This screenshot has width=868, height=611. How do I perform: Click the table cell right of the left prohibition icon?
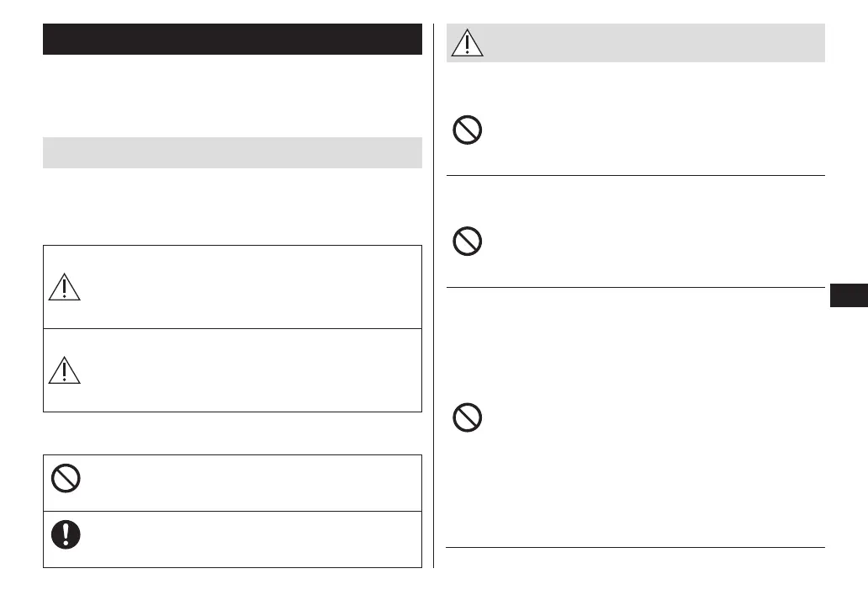(x=252, y=483)
